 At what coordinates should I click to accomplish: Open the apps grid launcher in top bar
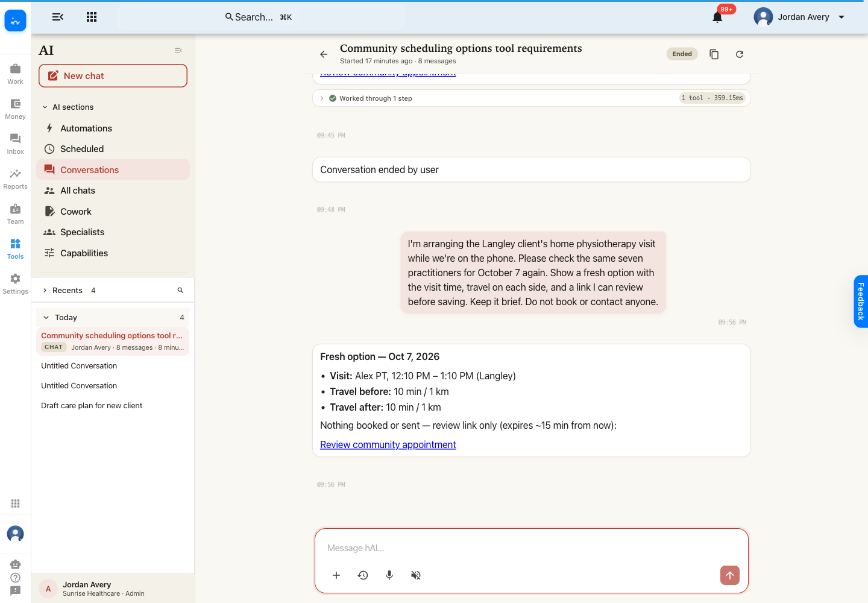pyautogui.click(x=92, y=17)
